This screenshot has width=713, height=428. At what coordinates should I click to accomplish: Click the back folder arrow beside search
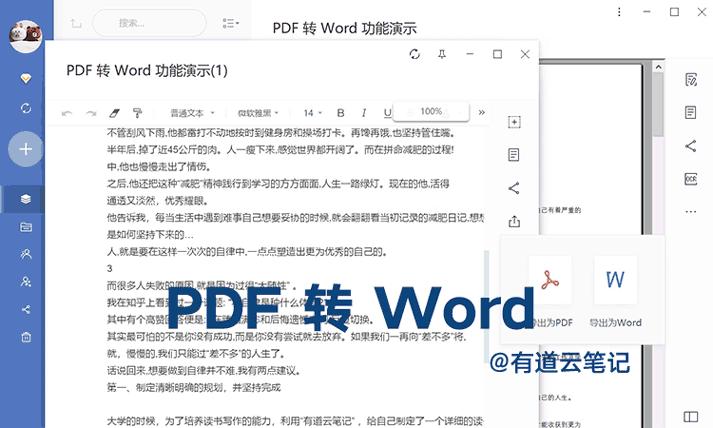[x=76, y=23]
